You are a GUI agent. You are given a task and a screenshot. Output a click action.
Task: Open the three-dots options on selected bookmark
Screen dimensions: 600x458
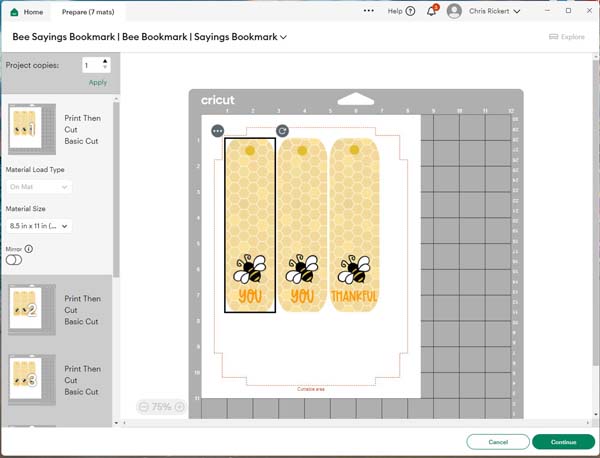(218, 131)
